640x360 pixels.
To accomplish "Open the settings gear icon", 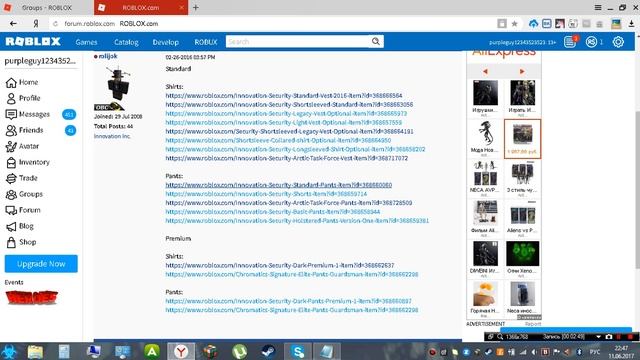I will coord(618,42).
